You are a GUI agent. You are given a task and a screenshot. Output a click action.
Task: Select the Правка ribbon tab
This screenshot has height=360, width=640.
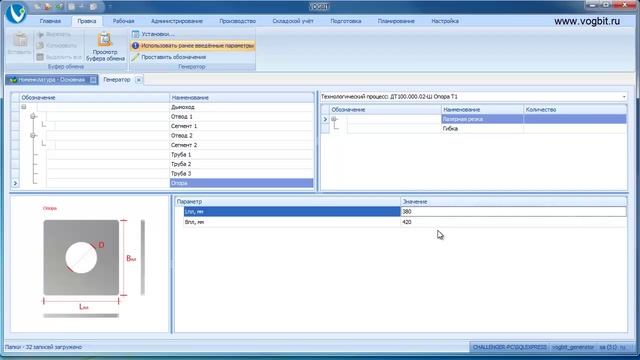coord(87,21)
